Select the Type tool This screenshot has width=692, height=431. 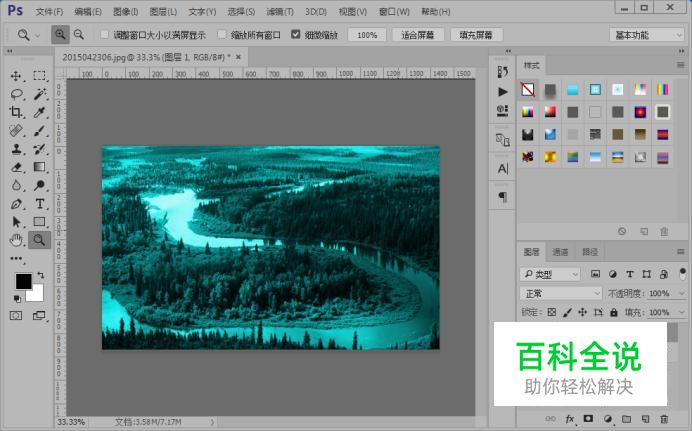point(39,203)
